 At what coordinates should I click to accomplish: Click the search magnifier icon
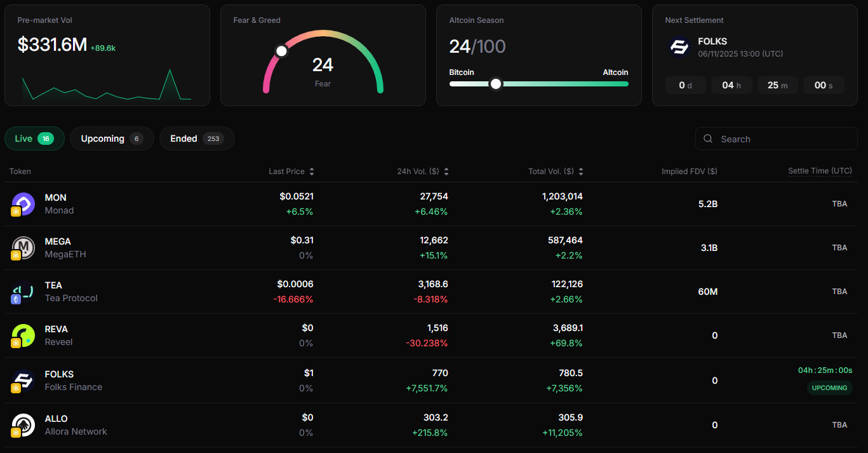pos(707,139)
